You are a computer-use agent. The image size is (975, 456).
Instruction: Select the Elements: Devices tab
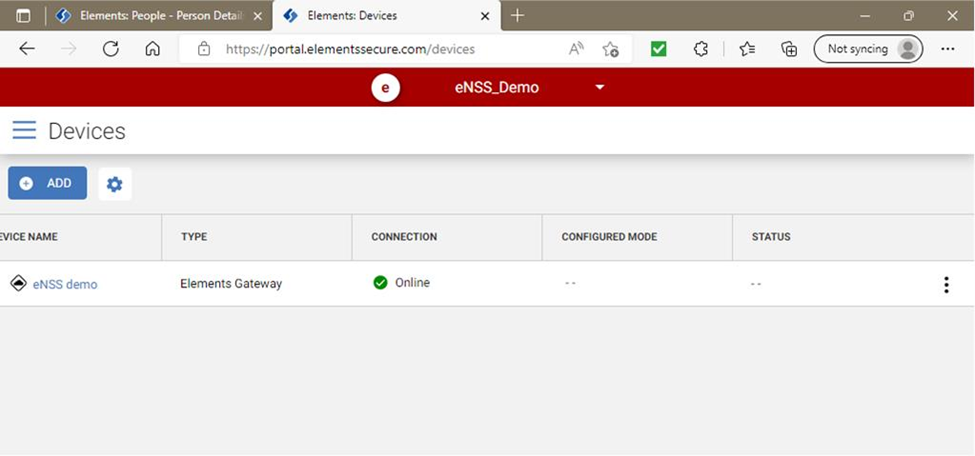pos(380,16)
